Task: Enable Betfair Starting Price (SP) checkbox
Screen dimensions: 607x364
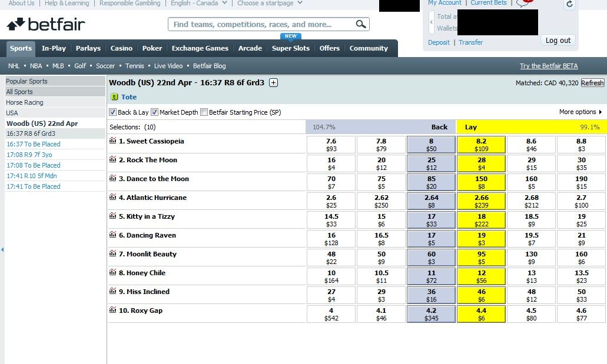Action: 204,112
